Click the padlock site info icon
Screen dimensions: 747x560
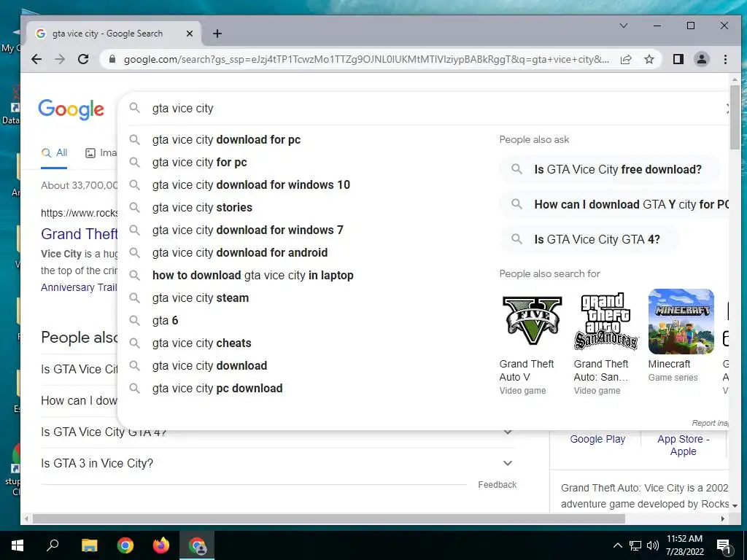(x=112, y=59)
